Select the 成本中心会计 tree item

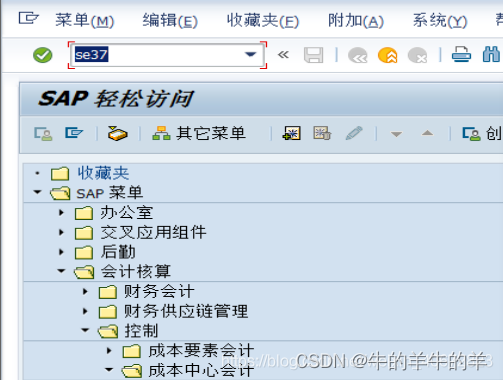click(x=201, y=370)
